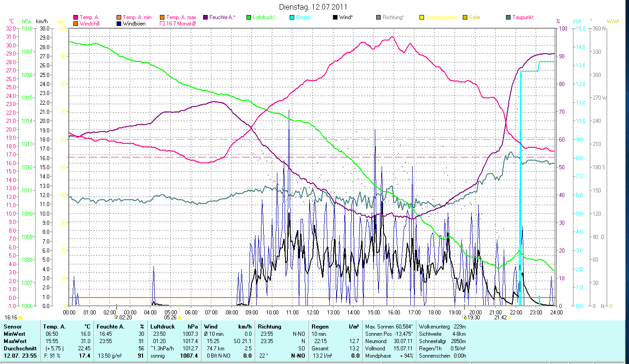629x364 pixels.
Task: Toggle the Taupunkt series in the legend
Action: tap(518, 17)
